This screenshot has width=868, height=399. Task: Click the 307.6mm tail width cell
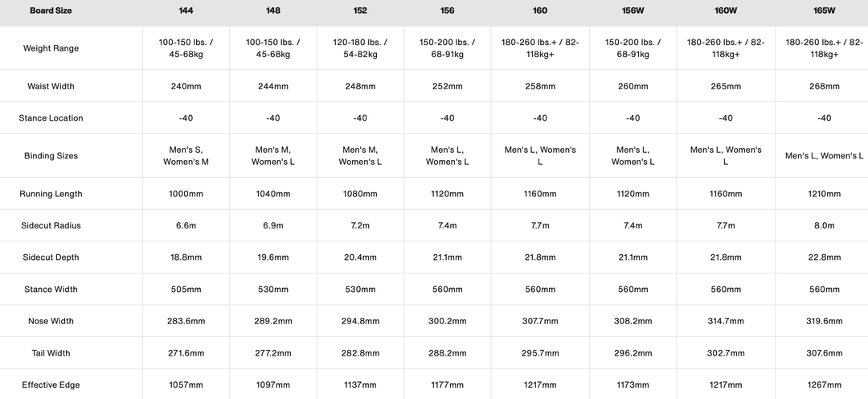click(824, 353)
